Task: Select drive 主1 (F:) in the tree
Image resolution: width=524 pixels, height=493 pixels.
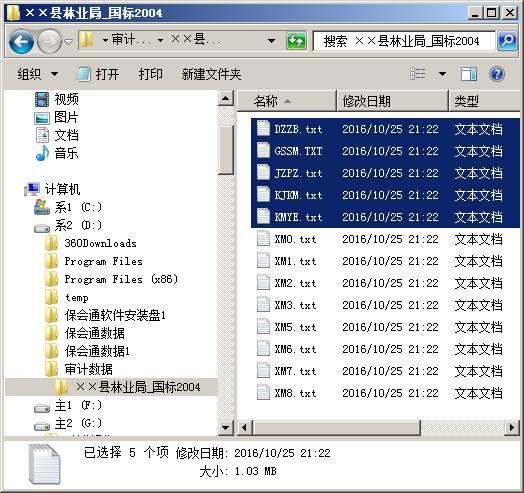Action: (68, 406)
